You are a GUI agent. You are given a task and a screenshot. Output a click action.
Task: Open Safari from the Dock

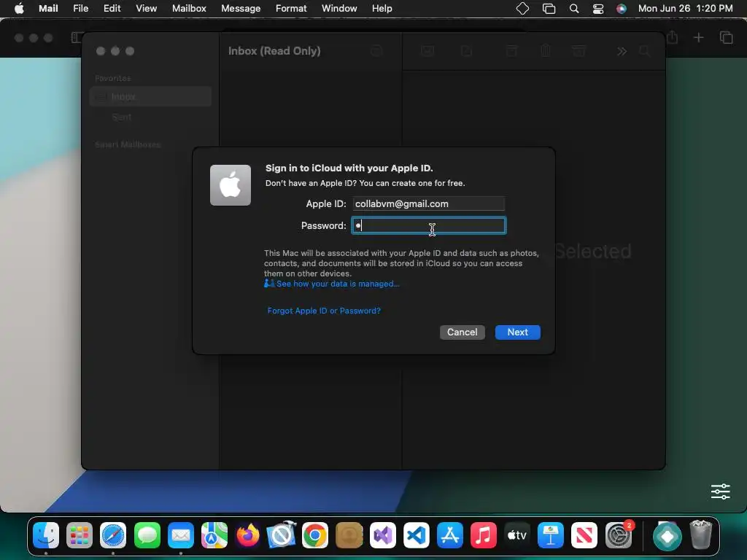pyautogui.click(x=113, y=535)
